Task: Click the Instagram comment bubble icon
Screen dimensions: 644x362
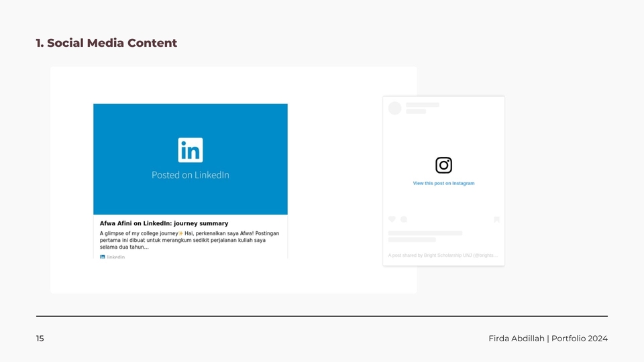Action: tap(404, 219)
